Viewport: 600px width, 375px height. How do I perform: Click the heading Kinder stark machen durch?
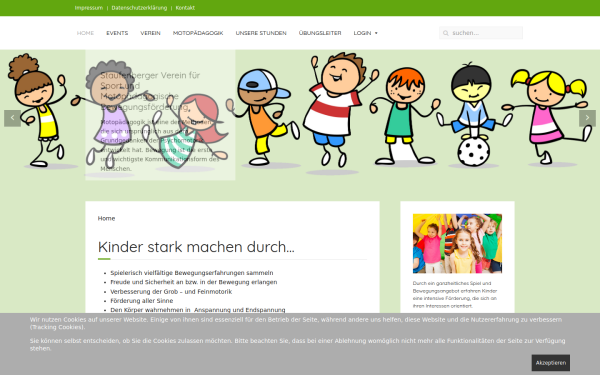click(196, 247)
